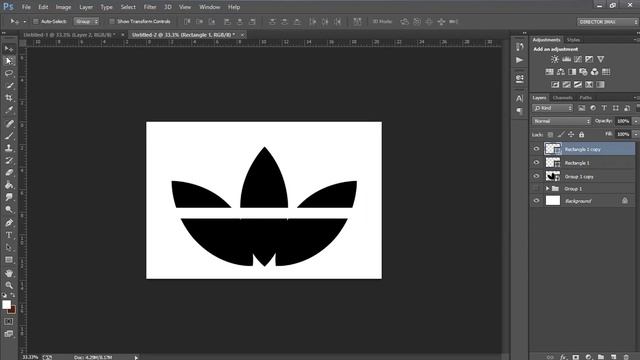Select the Paint Bucket tool
640x360 pixels.
tap(9, 185)
